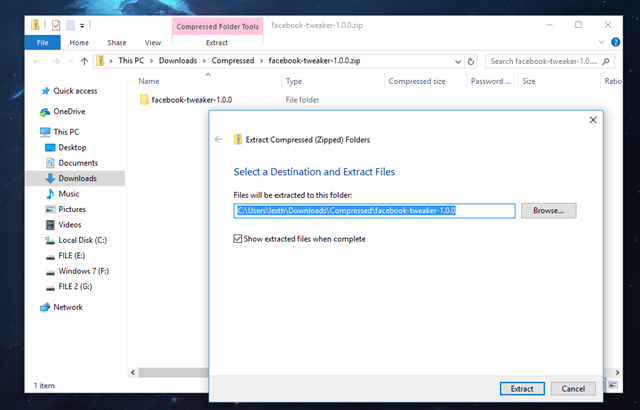Click the destination folder path field
The width and height of the screenshot is (640, 410).
pyautogui.click(x=374, y=211)
